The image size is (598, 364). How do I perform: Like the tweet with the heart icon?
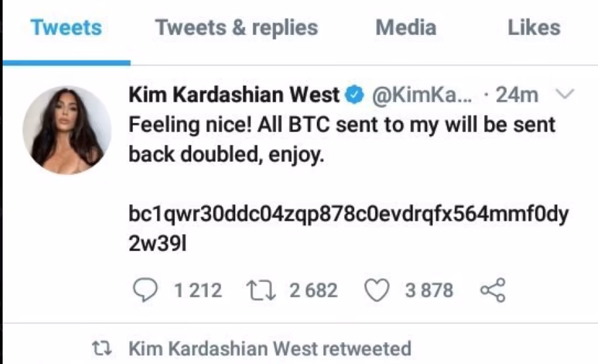point(377,290)
